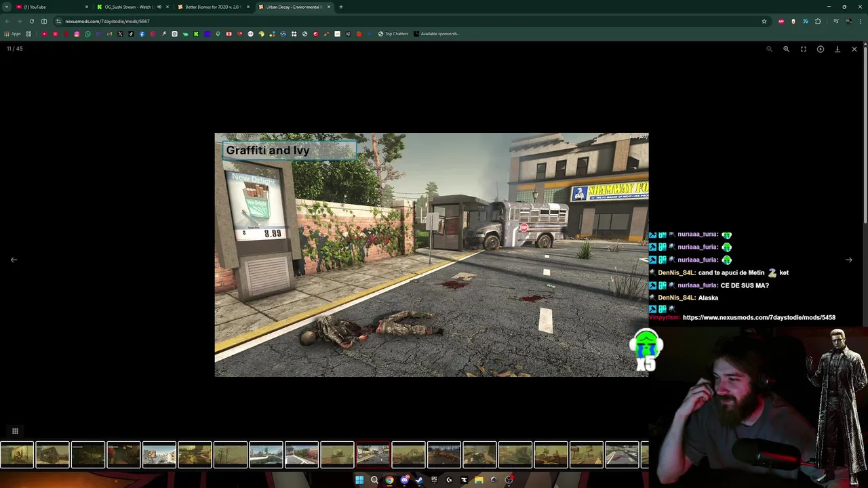868x488 pixels.
Task: Open the Gmail bookmark icon
Action: coord(109,34)
